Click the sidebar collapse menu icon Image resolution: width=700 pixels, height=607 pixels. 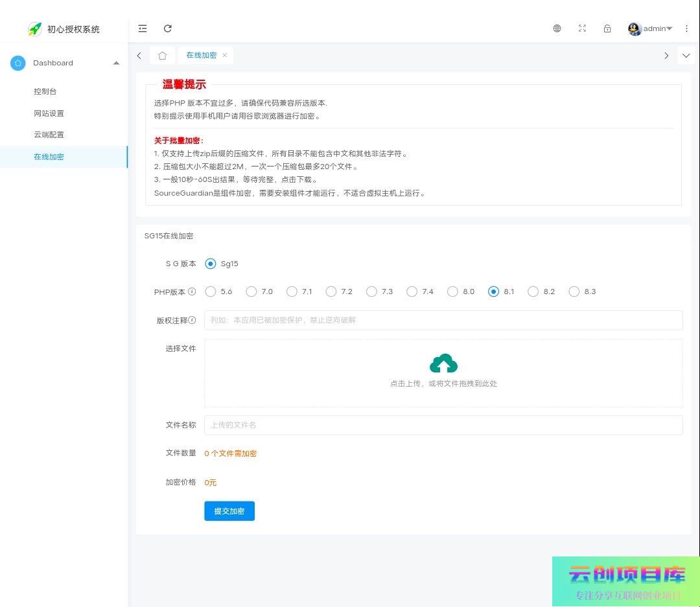click(x=143, y=29)
